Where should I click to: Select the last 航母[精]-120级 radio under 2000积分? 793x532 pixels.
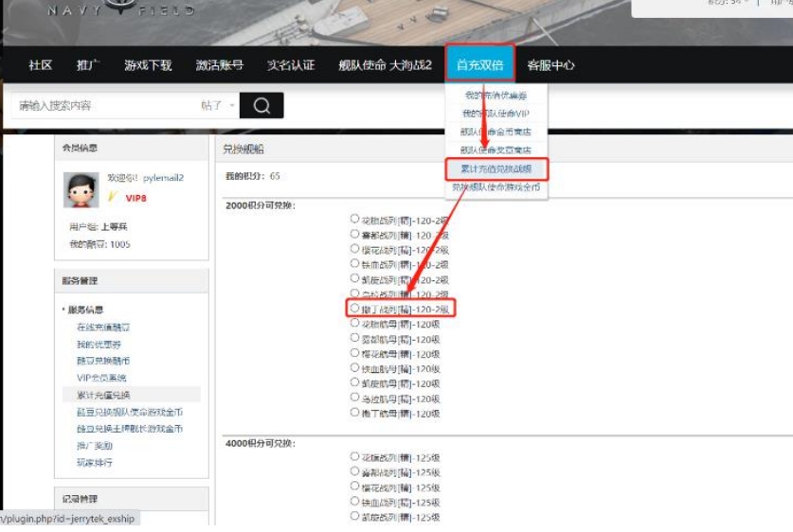click(355, 413)
